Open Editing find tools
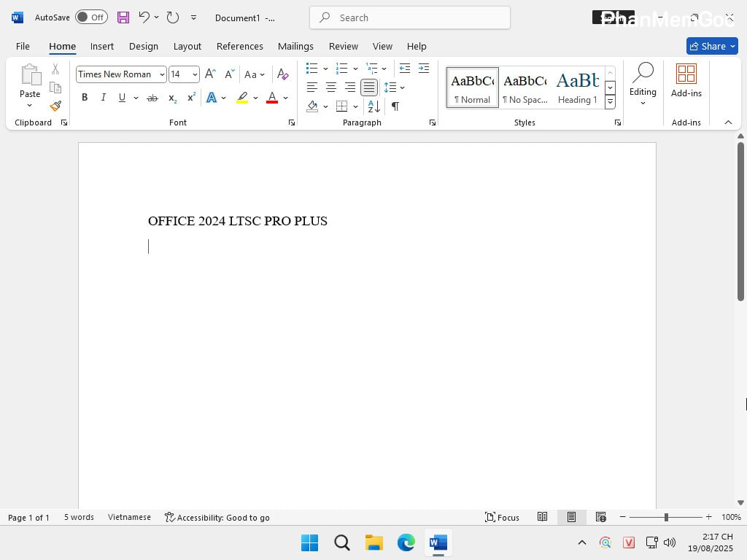This screenshot has height=560, width=747. 643,84
